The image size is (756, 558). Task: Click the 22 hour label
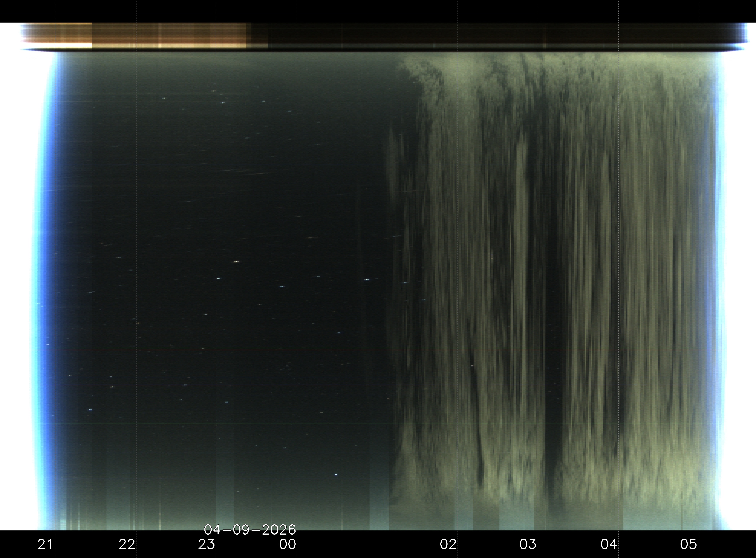coord(127,544)
